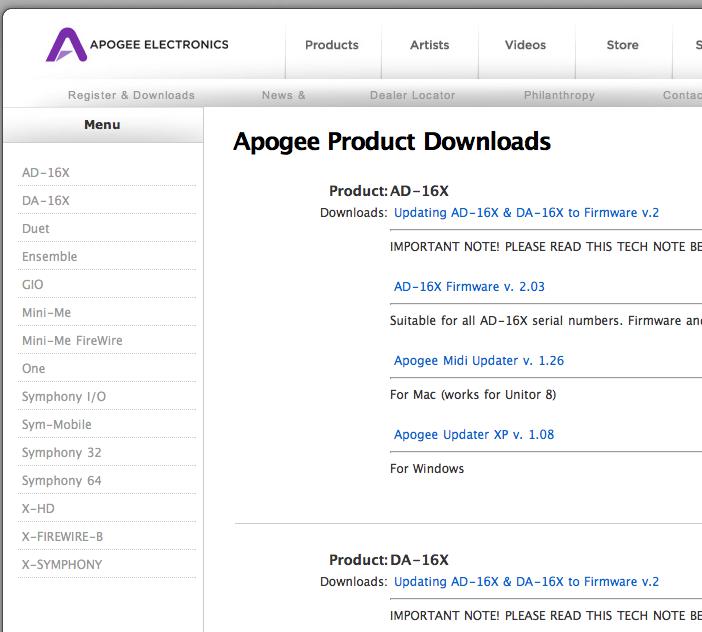This screenshot has width=702, height=632.
Task: Open AD-16X Updating to Firmware v.2 link
Action: coord(526,213)
